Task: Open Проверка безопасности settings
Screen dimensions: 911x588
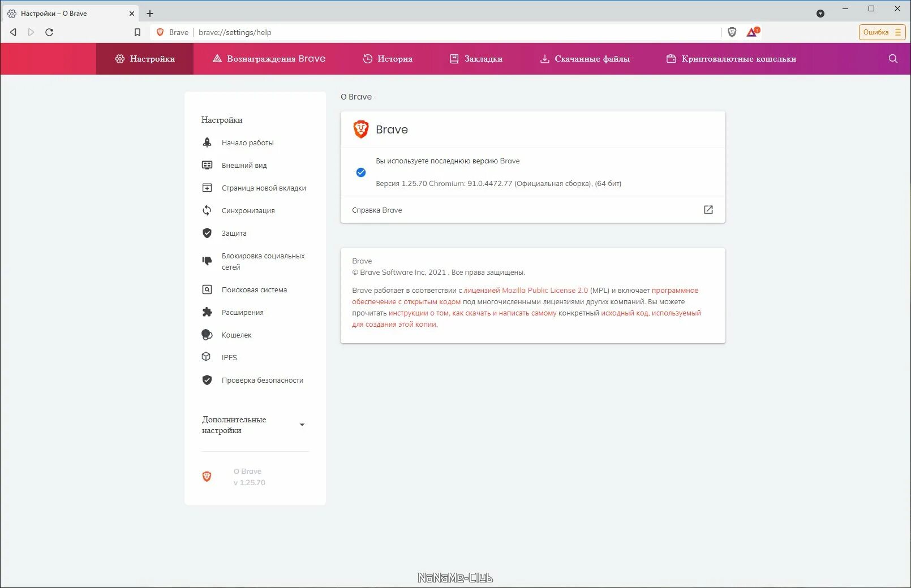Action: click(x=263, y=381)
